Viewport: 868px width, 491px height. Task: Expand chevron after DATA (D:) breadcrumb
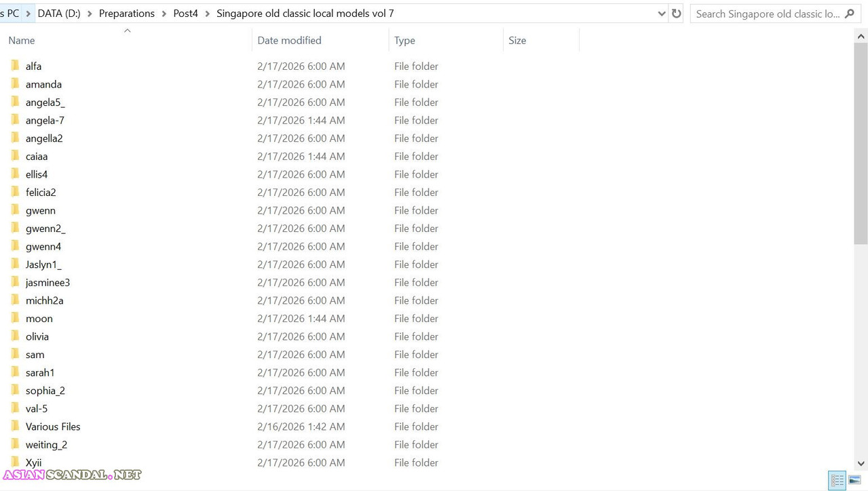pyautogui.click(x=90, y=14)
